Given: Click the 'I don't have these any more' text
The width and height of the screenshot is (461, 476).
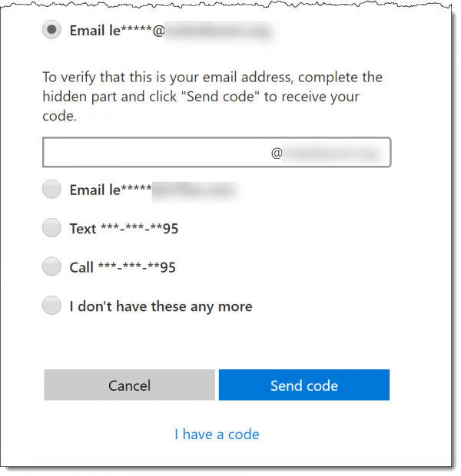Looking at the screenshot, I should (x=161, y=306).
